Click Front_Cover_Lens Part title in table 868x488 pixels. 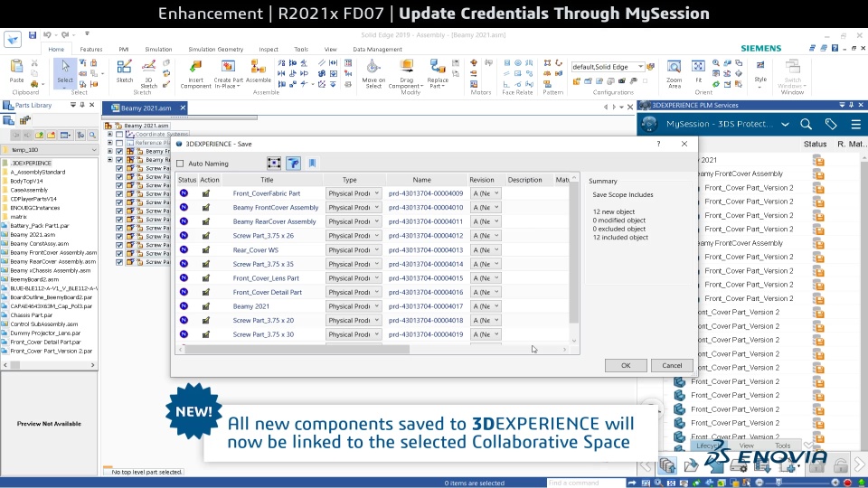[266, 277]
